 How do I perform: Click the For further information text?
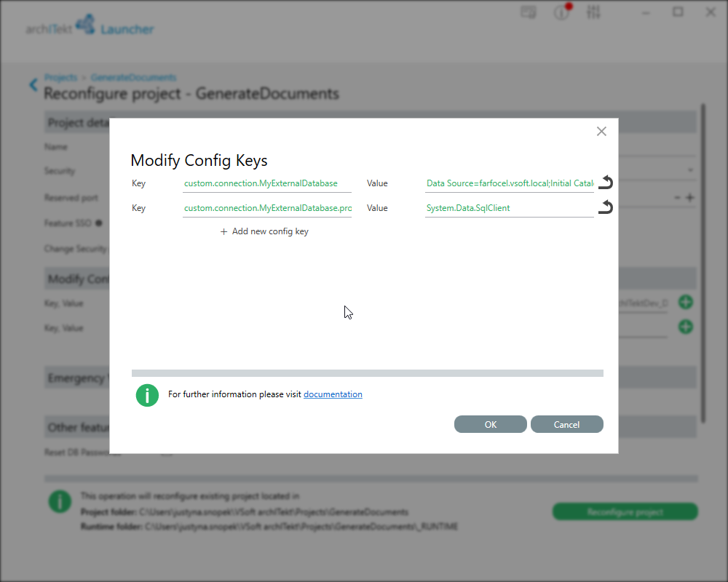point(234,394)
